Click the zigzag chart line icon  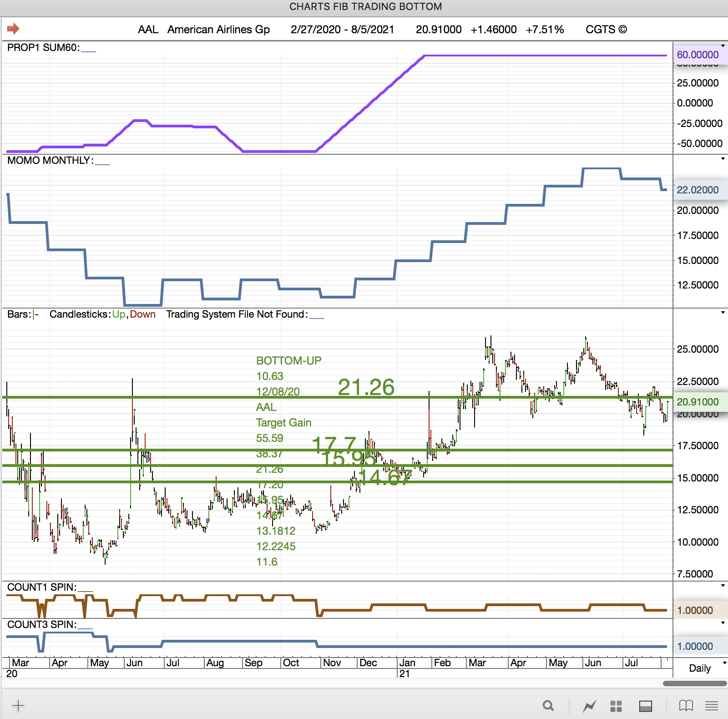pyautogui.click(x=590, y=706)
